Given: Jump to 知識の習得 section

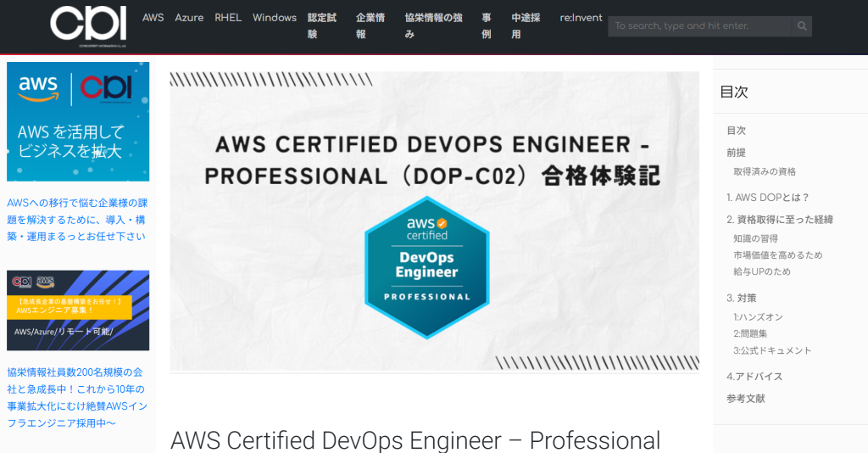Looking at the screenshot, I should pyautogui.click(x=755, y=238).
